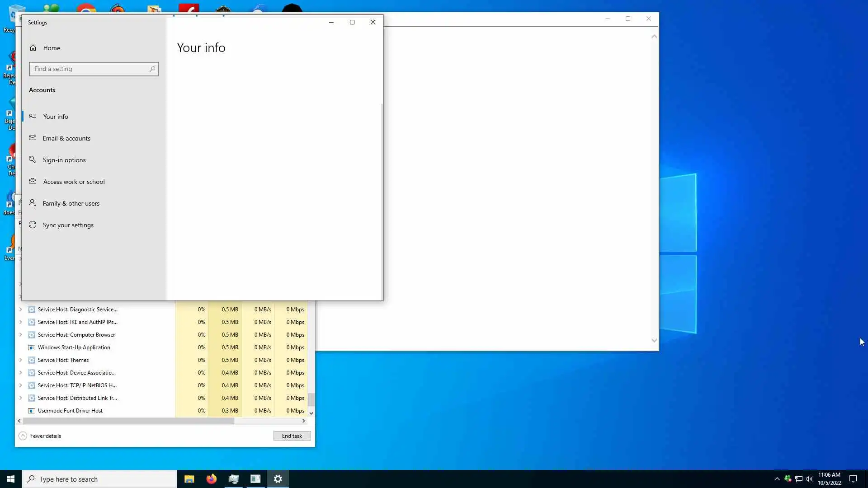This screenshot has width=868, height=488.
Task: Open File Explorer from the taskbar
Action: [189, 479]
